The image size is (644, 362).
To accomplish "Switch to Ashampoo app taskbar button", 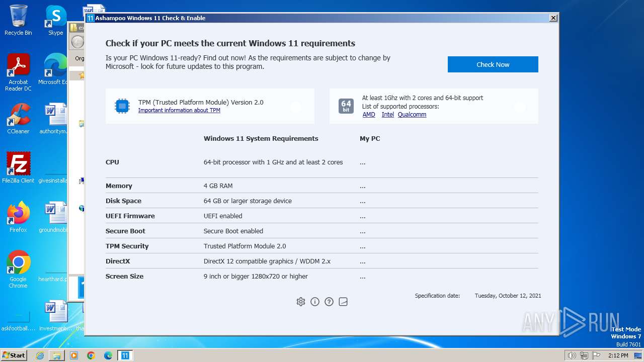I will pyautogui.click(x=125, y=355).
